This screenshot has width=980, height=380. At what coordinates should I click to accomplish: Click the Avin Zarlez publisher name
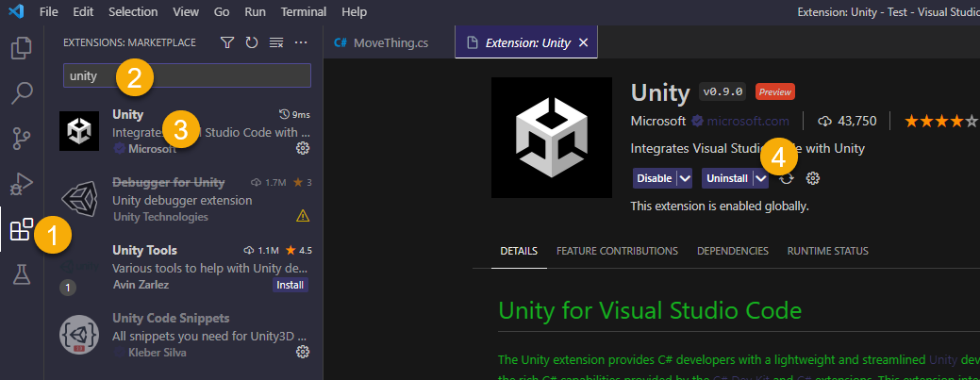coord(141,285)
